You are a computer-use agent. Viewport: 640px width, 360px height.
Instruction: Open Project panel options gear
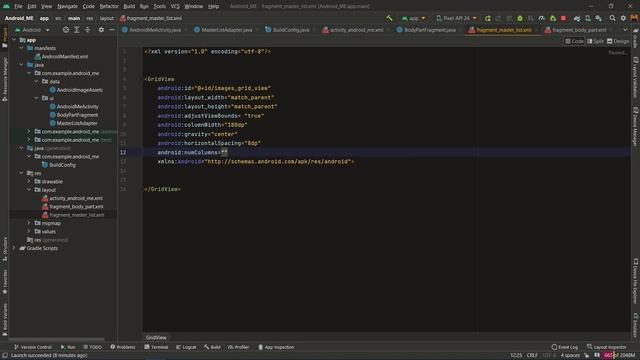click(x=101, y=30)
